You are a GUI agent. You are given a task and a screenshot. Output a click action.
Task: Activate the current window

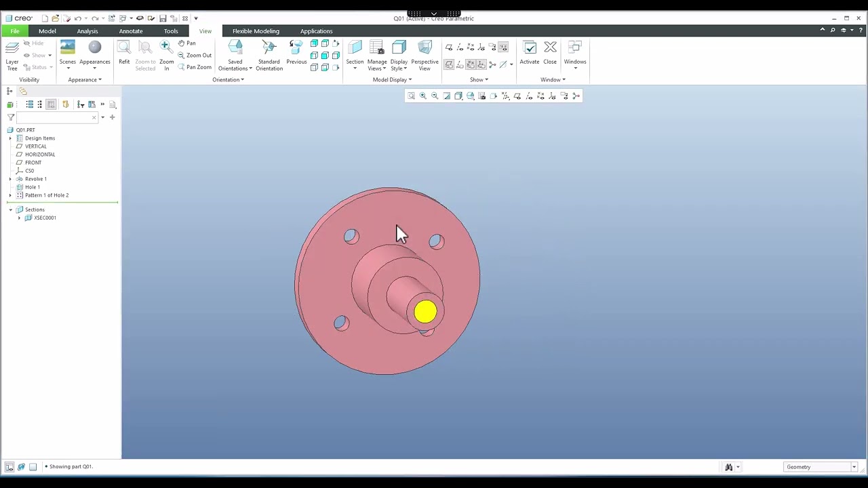[530, 53]
